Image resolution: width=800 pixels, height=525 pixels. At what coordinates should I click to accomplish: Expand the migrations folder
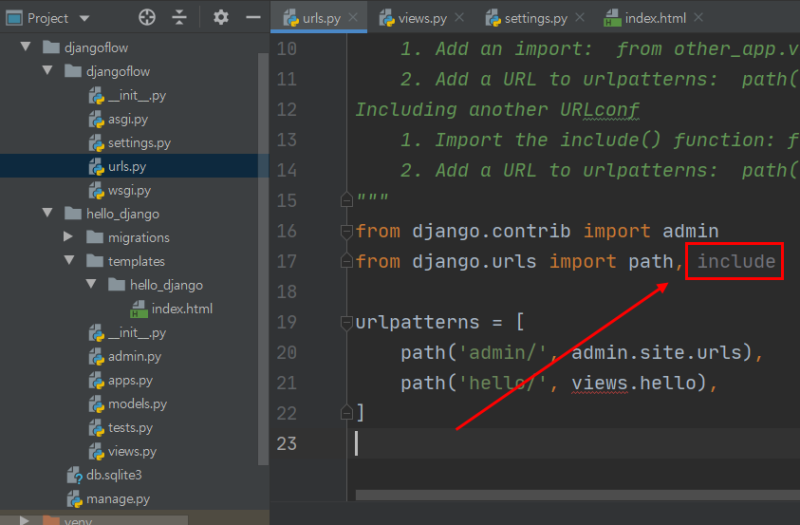coord(68,238)
